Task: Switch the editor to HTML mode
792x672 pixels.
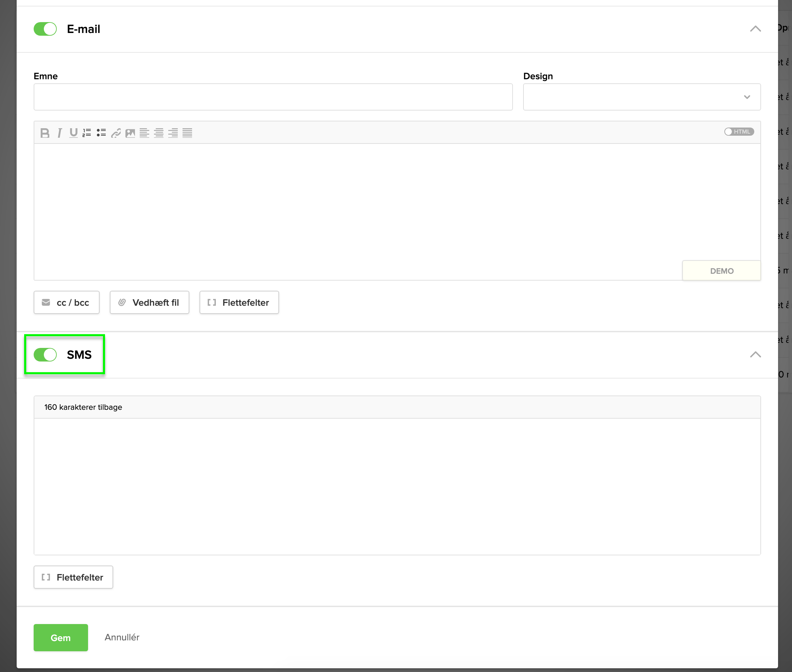Action: 739,132
